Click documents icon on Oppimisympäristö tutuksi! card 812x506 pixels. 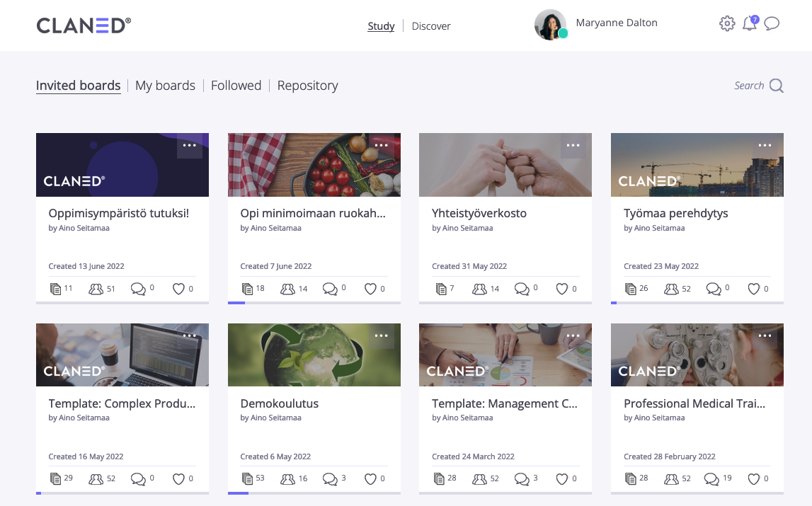coord(55,289)
